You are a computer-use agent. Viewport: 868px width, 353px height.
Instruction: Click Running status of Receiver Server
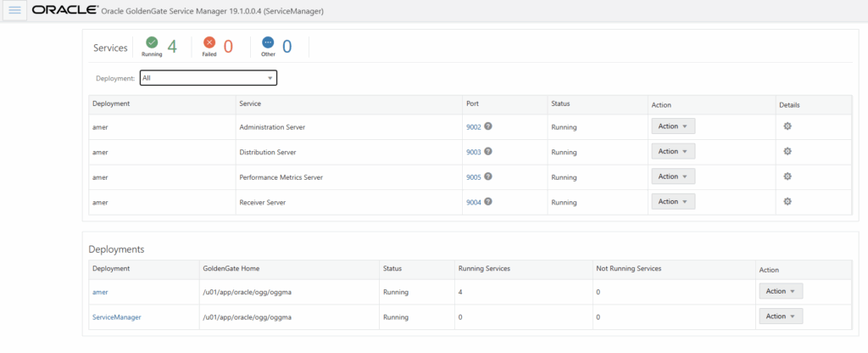(x=564, y=202)
